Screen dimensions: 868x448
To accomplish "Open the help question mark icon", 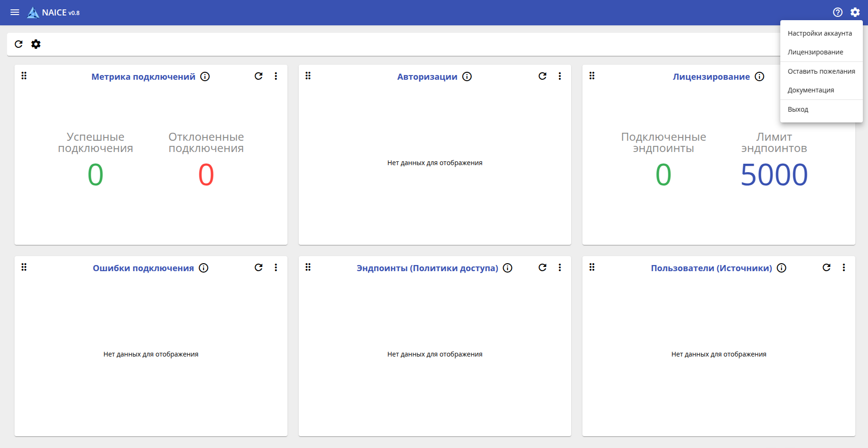I will tap(838, 12).
